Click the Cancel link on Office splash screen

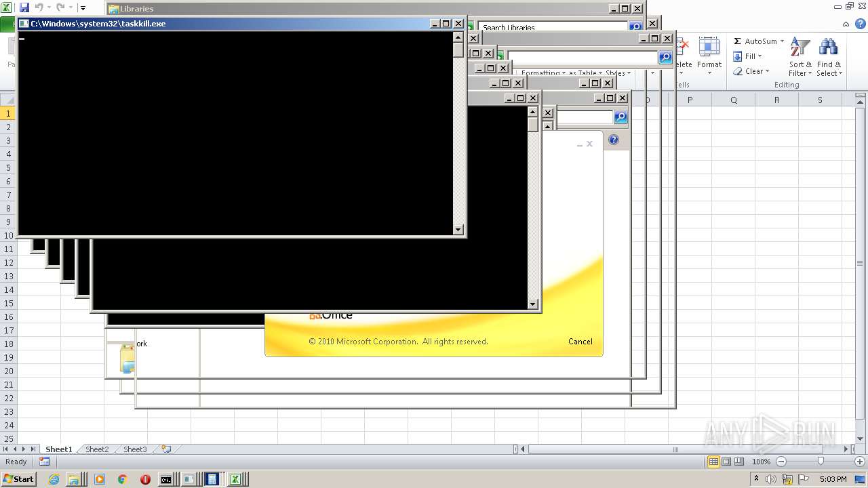(x=580, y=342)
